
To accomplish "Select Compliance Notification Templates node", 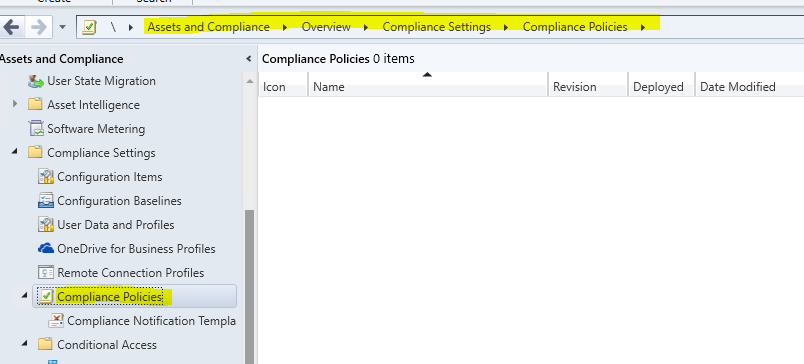I will pos(152,321).
